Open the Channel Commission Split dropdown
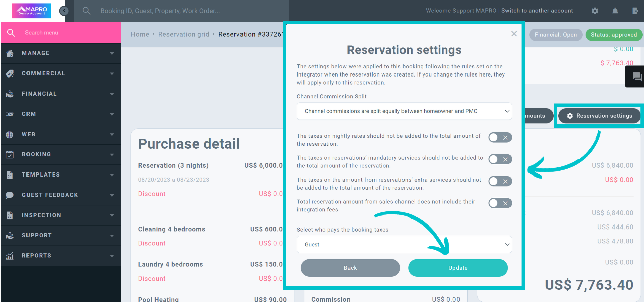This screenshot has width=644, height=302. 404,111
